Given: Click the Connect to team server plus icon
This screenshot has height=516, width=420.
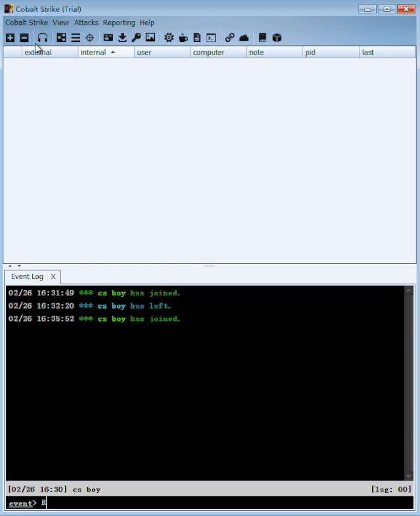Looking at the screenshot, I should pyautogui.click(x=10, y=37).
